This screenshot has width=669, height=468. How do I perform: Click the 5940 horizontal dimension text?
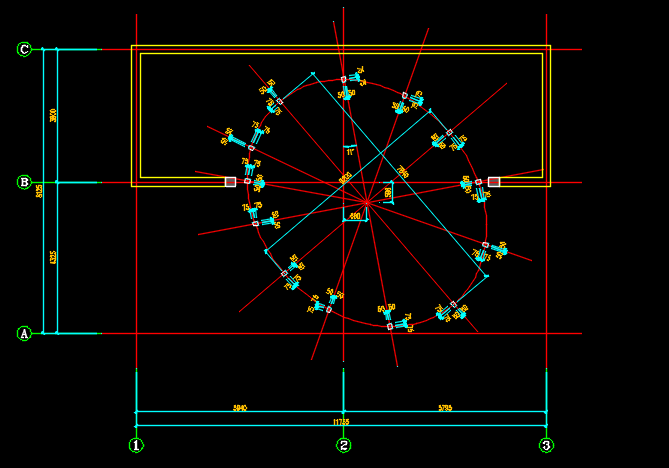240,408
